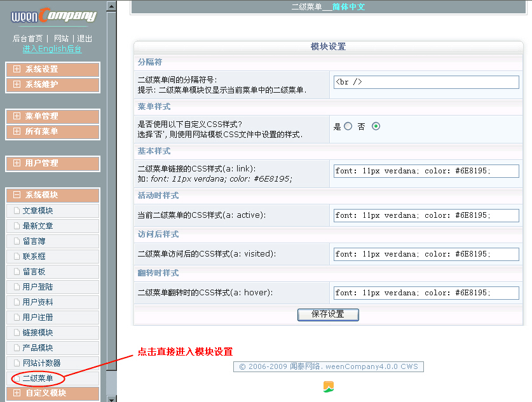Click the 模块设置 panel title

pos(328,47)
